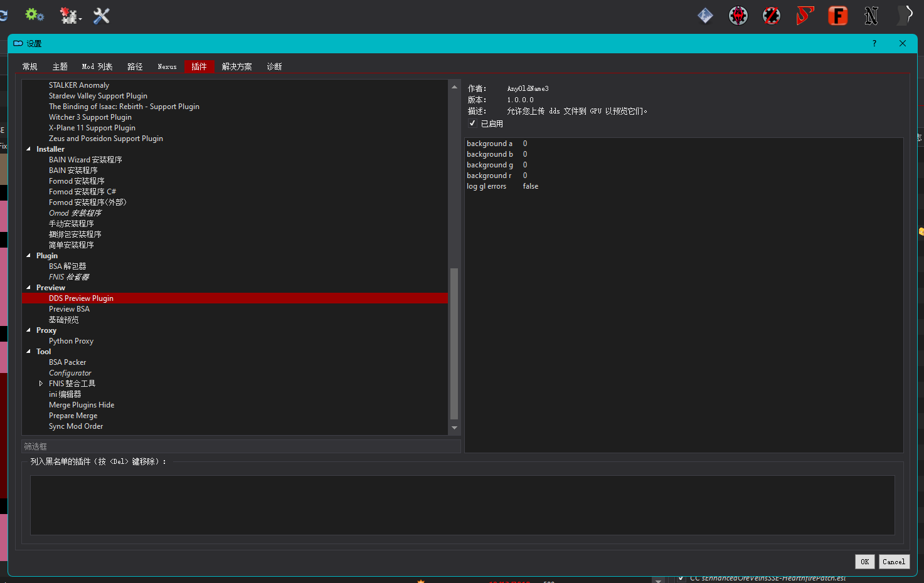Click the help question mark in dialog title
This screenshot has width=924, height=583.
pos(874,43)
